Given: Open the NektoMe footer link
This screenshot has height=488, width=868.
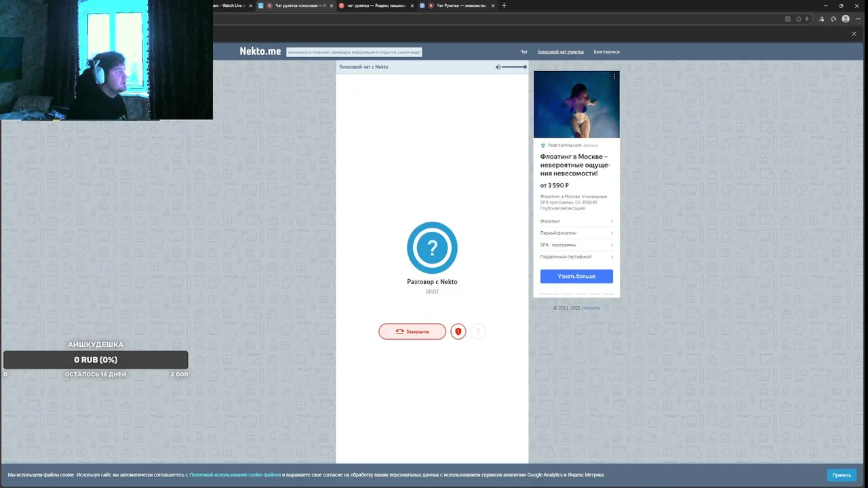Looking at the screenshot, I should [591, 308].
